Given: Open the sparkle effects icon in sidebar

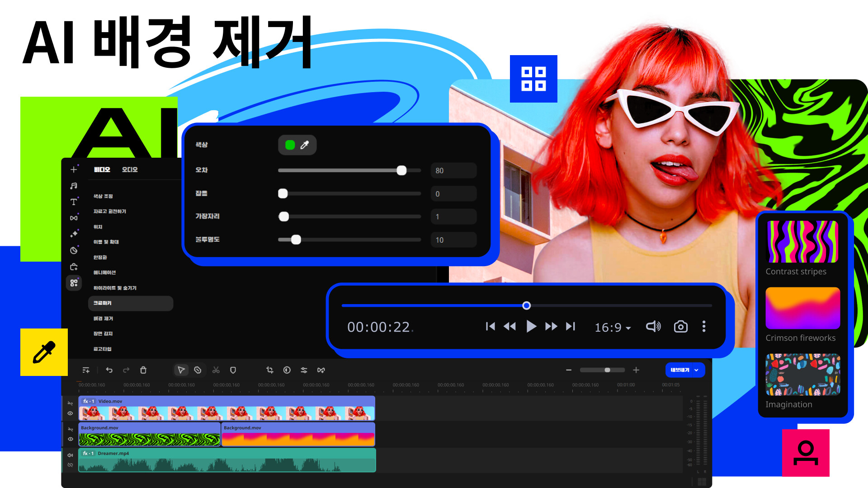Looking at the screenshot, I should (74, 234).
